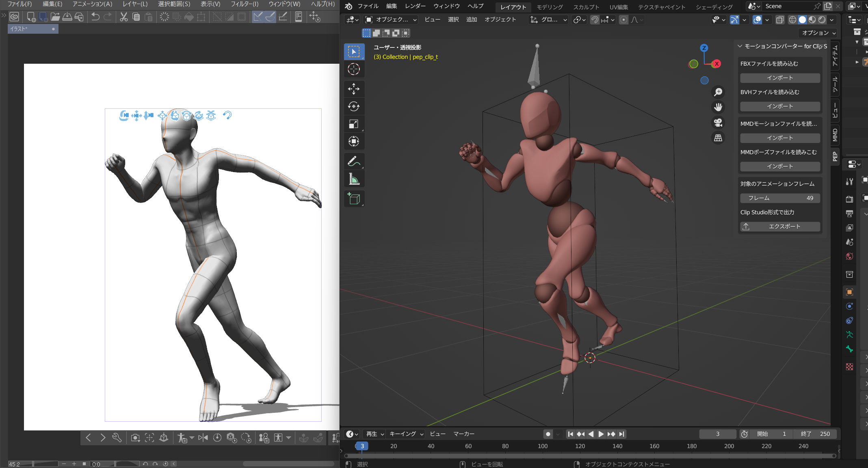Click the cut scissors icon in Clip Studio
Image resolution: width=868 pixels, height=468 pixels.
[x=123, y=17]
